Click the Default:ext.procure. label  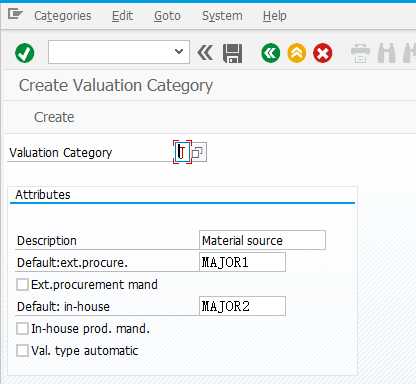tap(72, 263)
